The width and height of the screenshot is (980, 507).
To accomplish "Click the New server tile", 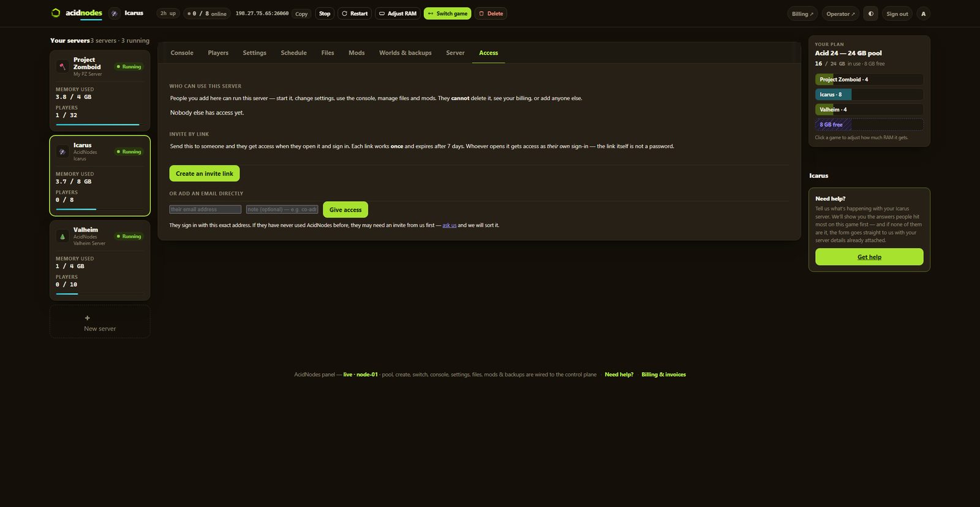I will pyautogui.click(x=100, y=322).
